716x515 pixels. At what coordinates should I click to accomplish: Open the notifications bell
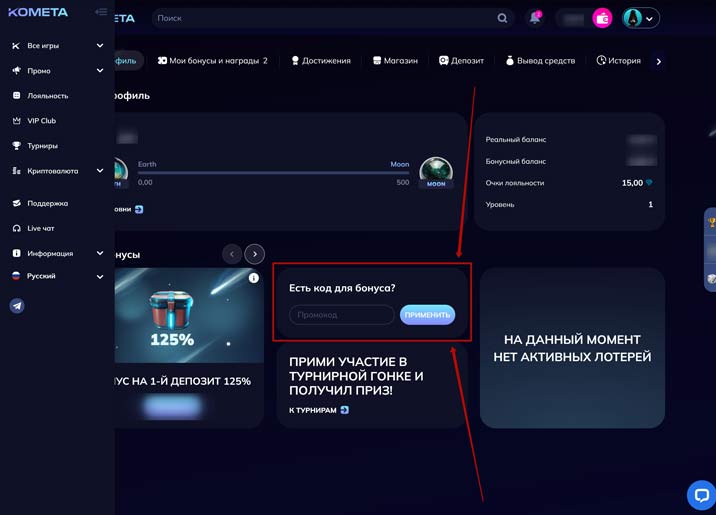click(534, 18)
